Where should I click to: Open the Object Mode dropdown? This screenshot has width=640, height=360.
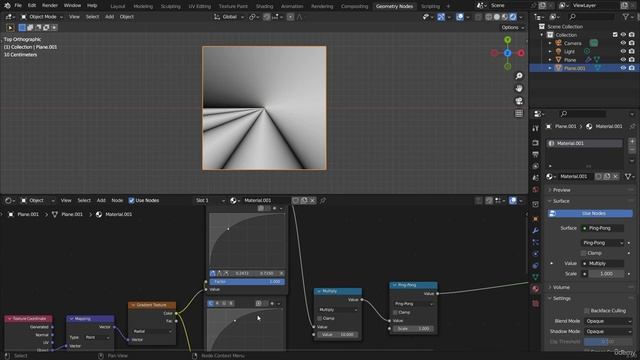(x=42, y=17)
